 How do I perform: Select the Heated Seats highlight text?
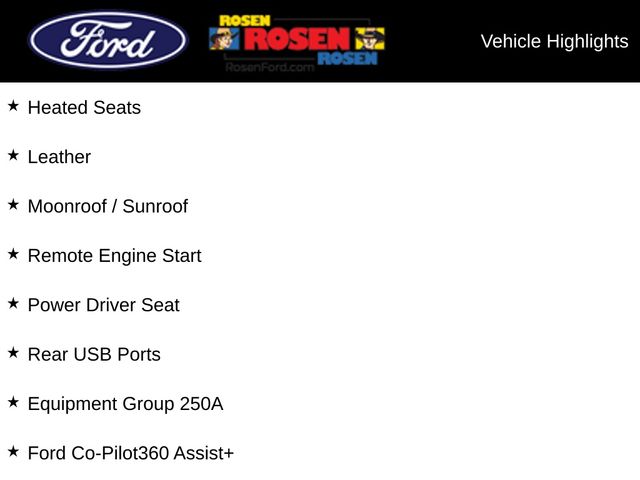point(84,107)
